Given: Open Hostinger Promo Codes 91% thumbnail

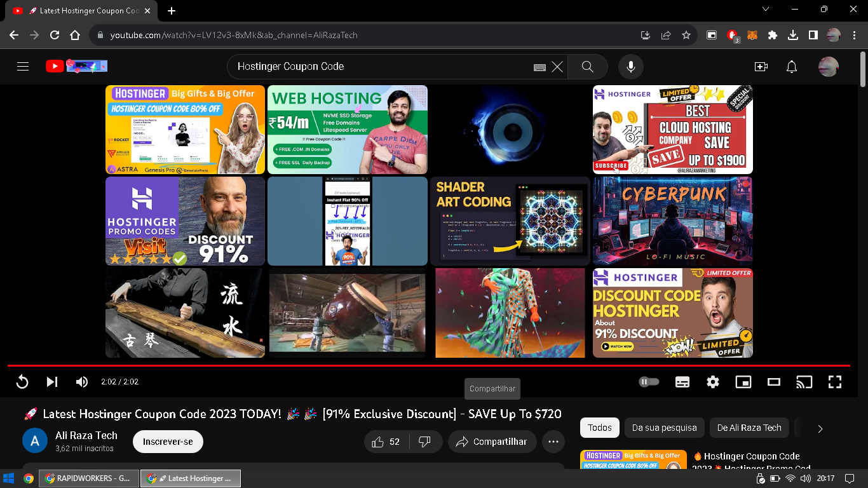Looking at the screenshot, I should click(185, 221).
